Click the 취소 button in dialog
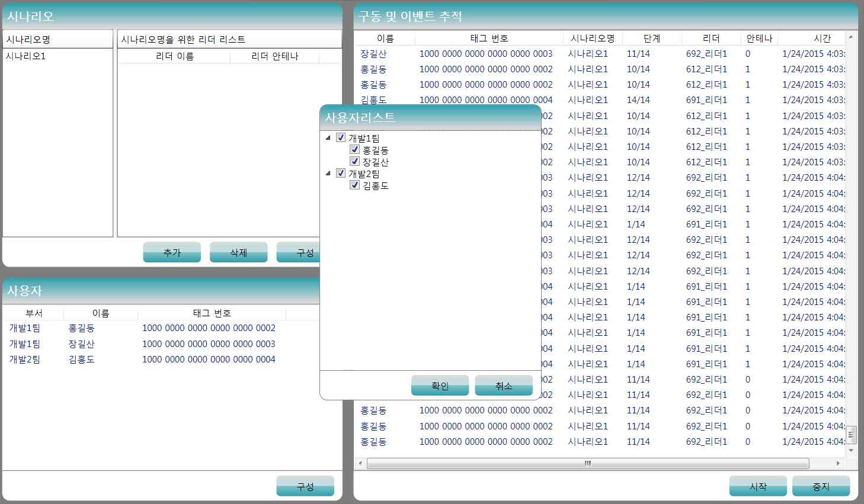This screenshot has width=864, height=504. [503, 386]
